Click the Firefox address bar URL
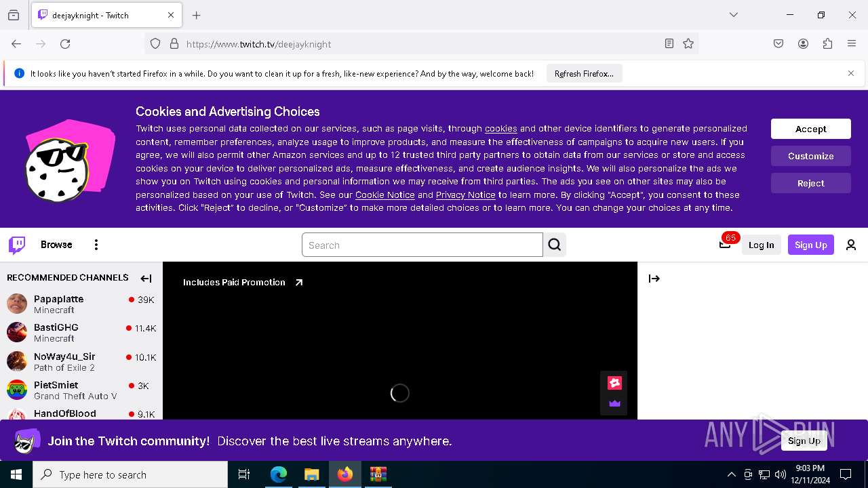The height and width of the screenshot is (488, 868). click(x=258, y=44)
